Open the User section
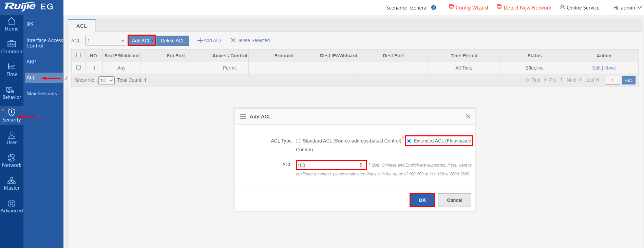The image size is (644, 248). 12,138
